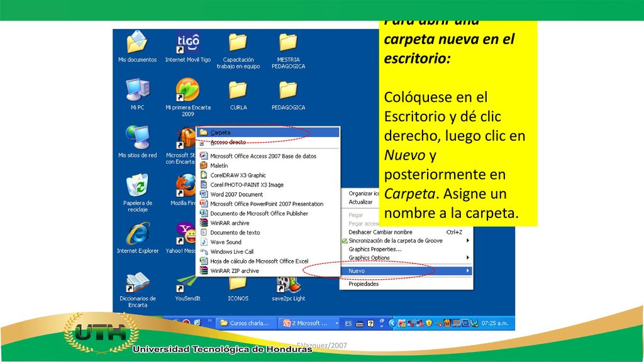Open the CURLA folder icon
The image size is (644, 362).
click(x=238, y=96)
